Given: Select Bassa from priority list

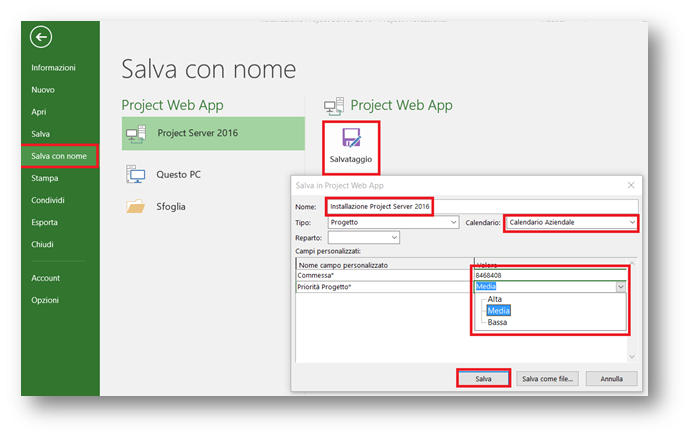Looking at the screenshot, I should click(497, 322).
